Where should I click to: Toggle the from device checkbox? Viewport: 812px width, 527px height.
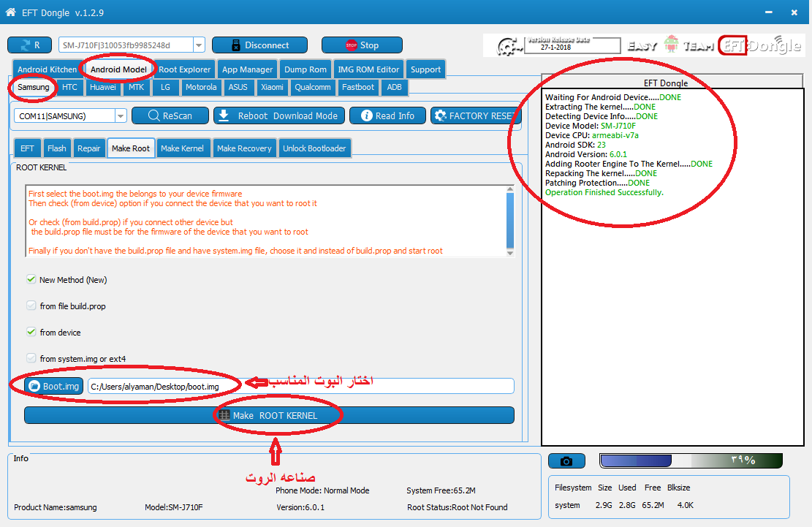click(x=31, y=332)
